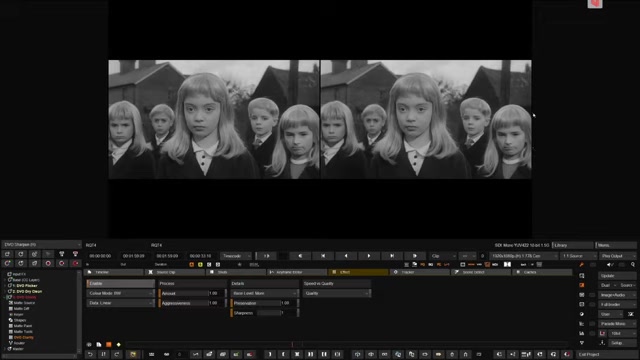
Task: Click the icon left of the Update button
Action: click(582, 276)
